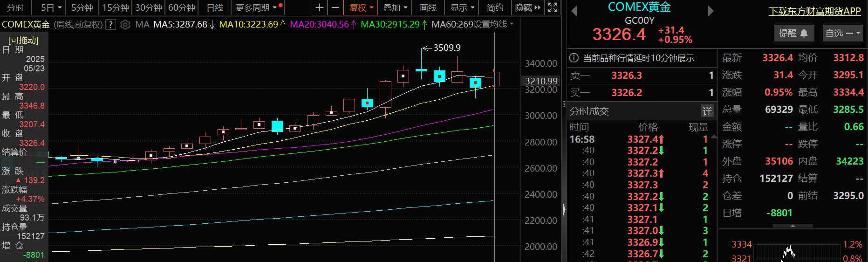Viewport: 868px width, 262px height.
Task: Click the 外盘 value 35106
Action: [779, 161]
